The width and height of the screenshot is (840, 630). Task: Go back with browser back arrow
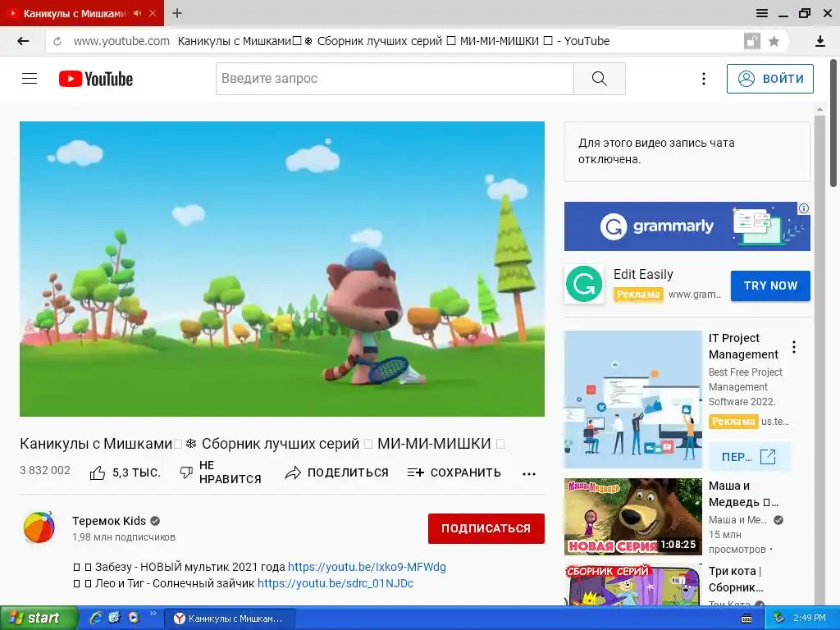tap(22, 41)
